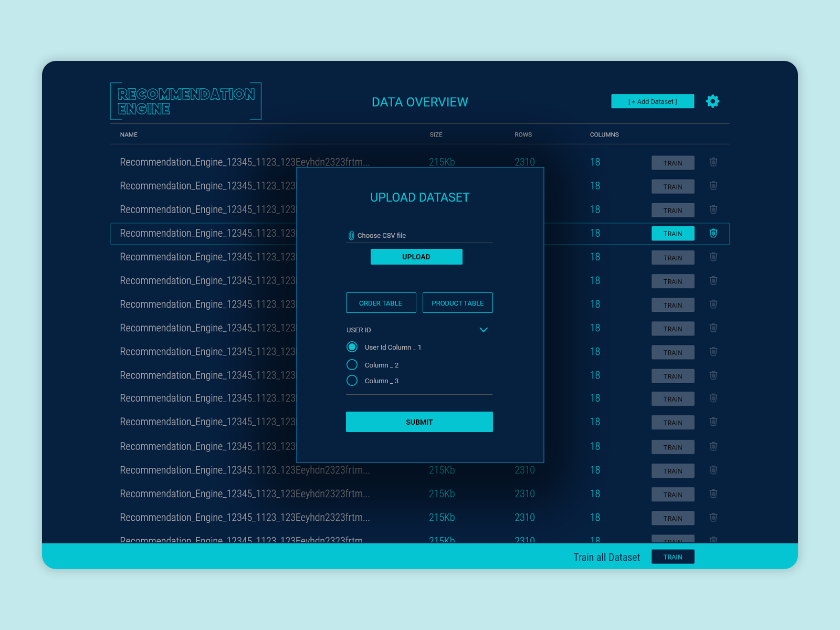Delete the highlighted dataset with cyan trash icon

pos(713,233)
